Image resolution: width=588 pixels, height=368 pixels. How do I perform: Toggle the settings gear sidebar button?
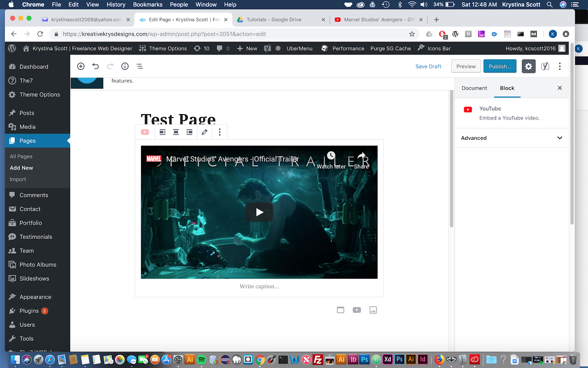click(x=528, y=66)
